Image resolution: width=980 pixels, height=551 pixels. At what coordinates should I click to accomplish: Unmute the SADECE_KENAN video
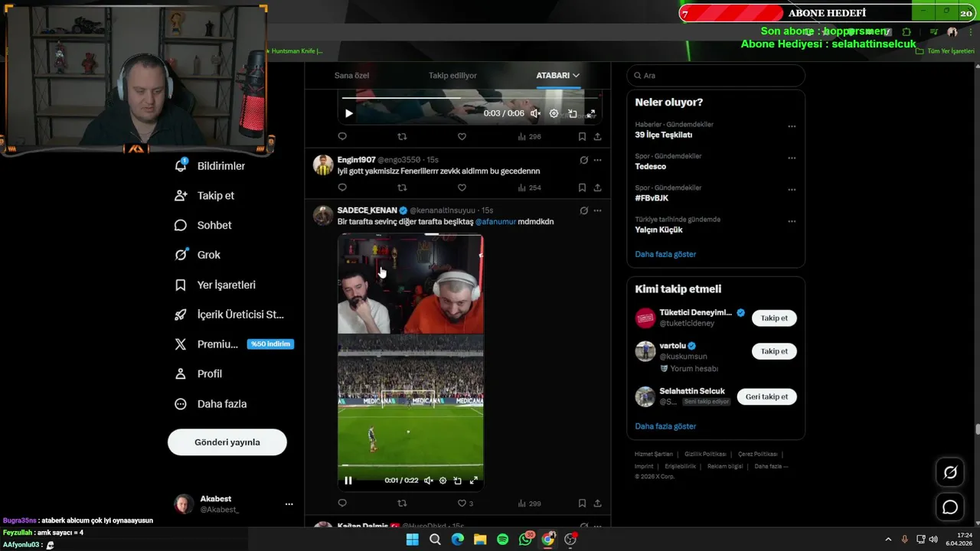tap(428, 481)
